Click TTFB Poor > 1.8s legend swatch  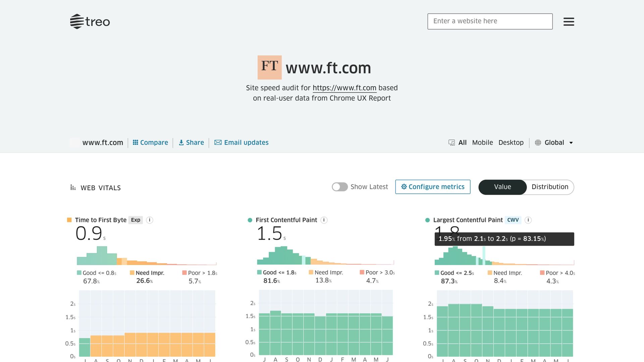point(184,273)
